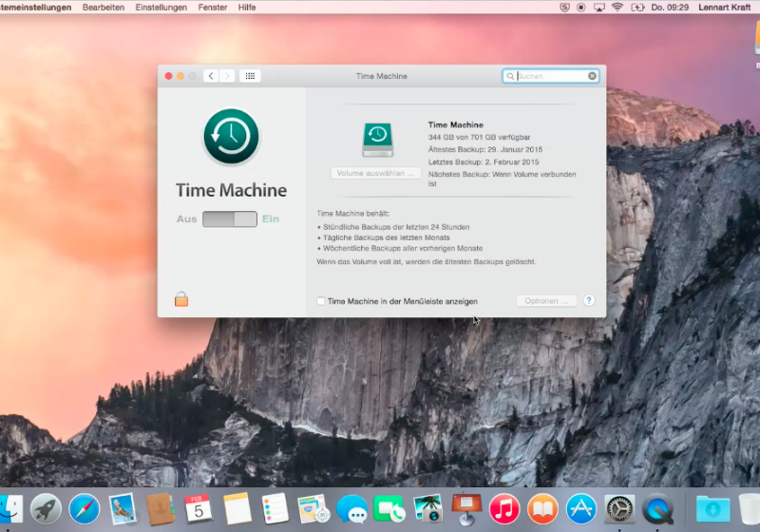
Task: Click the Optionen button
Action: [x=546, y=300]
